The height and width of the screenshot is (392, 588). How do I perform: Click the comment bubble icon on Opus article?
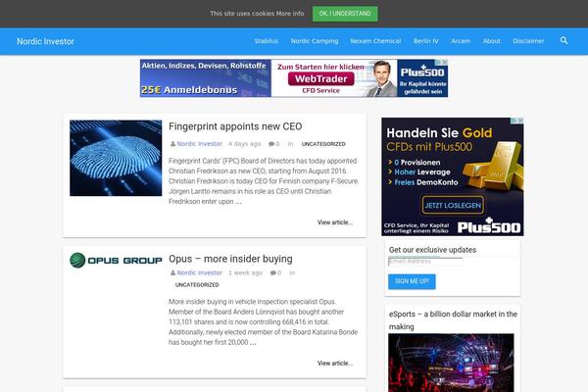coord(273,273)
